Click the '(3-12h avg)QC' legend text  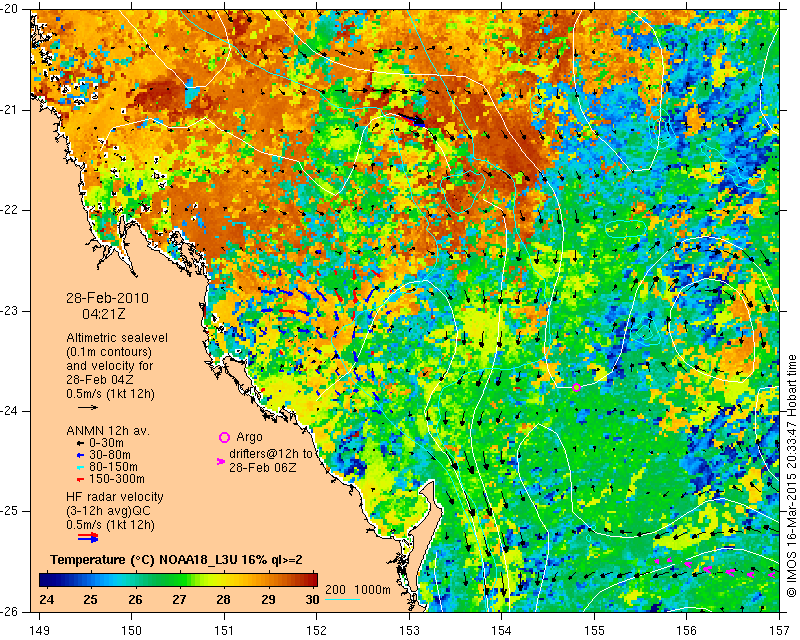[108, 511]
